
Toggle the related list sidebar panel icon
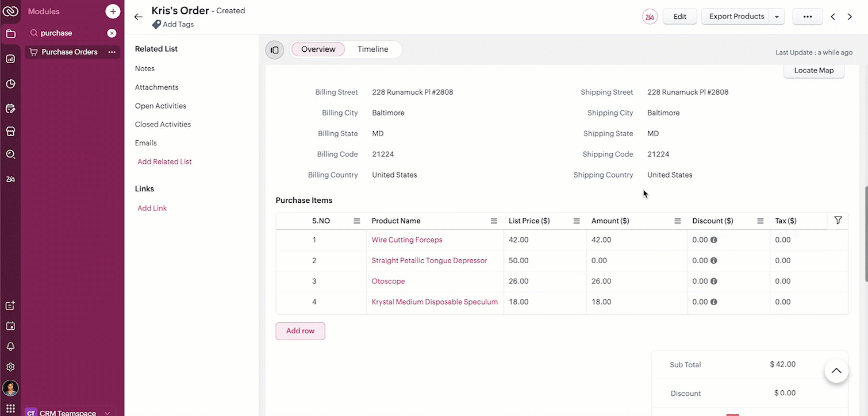pos(275,50)
